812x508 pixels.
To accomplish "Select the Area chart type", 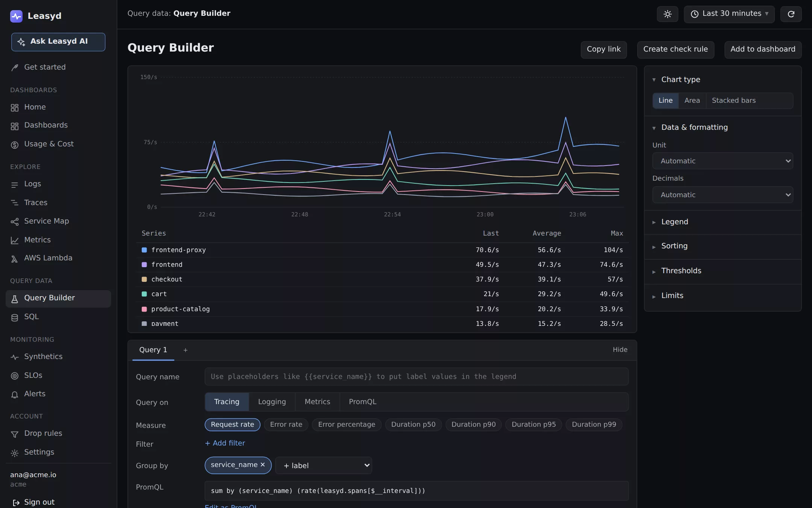I will 692,100.
